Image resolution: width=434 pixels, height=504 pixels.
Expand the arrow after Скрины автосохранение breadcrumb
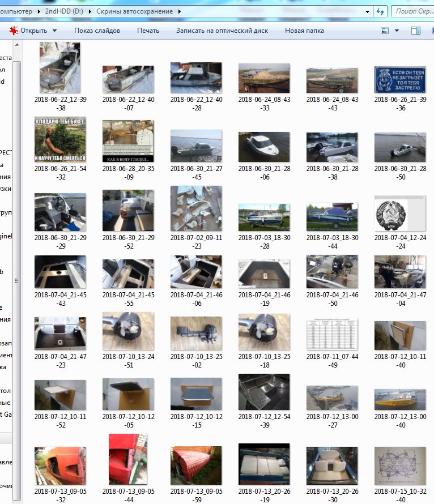click(180, 11)
